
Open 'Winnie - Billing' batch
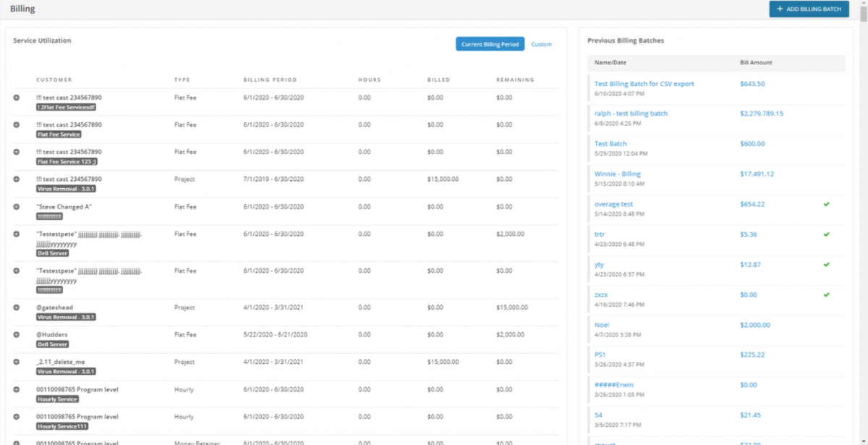[617, 174]
